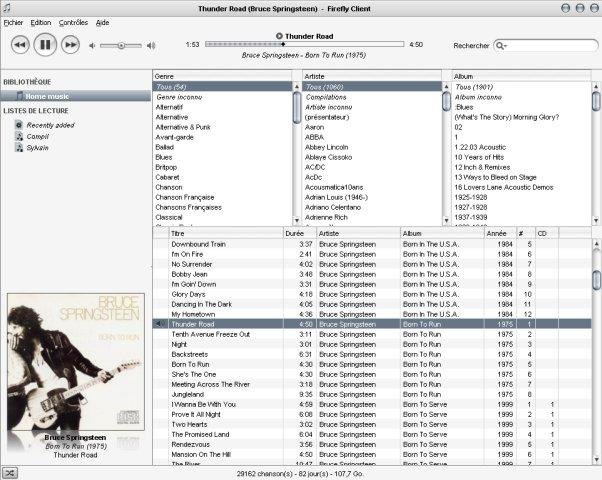602x480 pixels.
Task: Sort by Titre column header
Action: click(226, 233)
